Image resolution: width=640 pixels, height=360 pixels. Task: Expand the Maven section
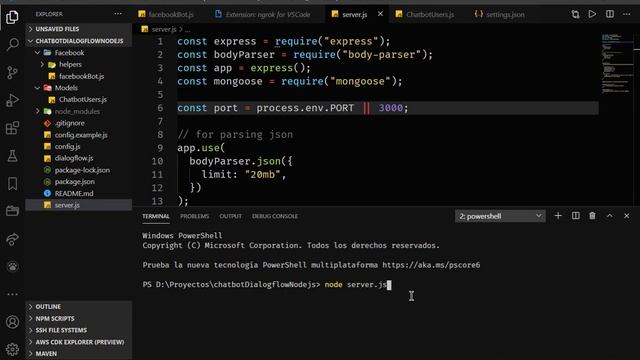click(79, 353)
